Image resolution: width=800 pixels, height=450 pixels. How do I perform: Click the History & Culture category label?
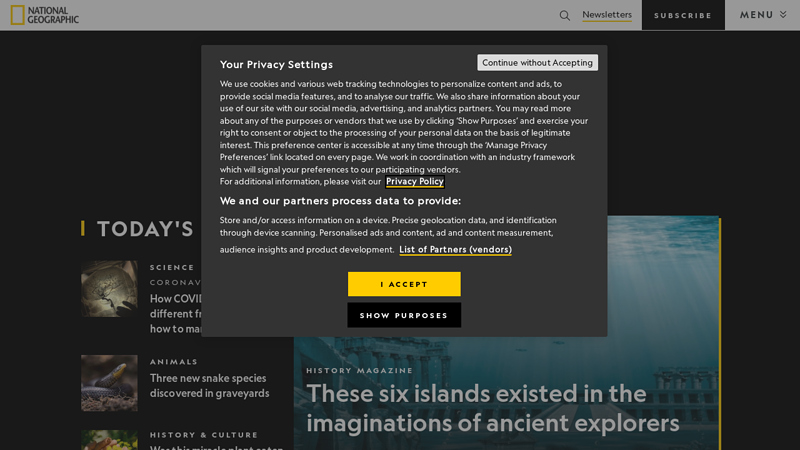(x=204, y=435)
